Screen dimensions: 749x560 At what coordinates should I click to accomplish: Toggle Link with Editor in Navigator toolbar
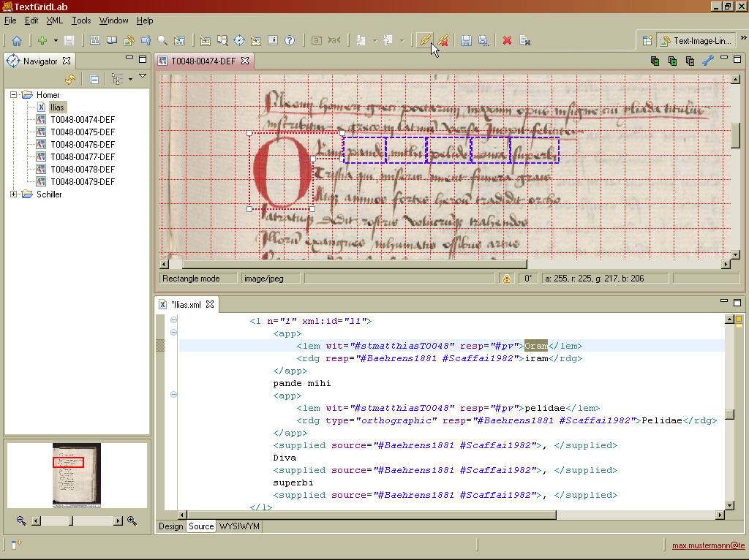70,79
